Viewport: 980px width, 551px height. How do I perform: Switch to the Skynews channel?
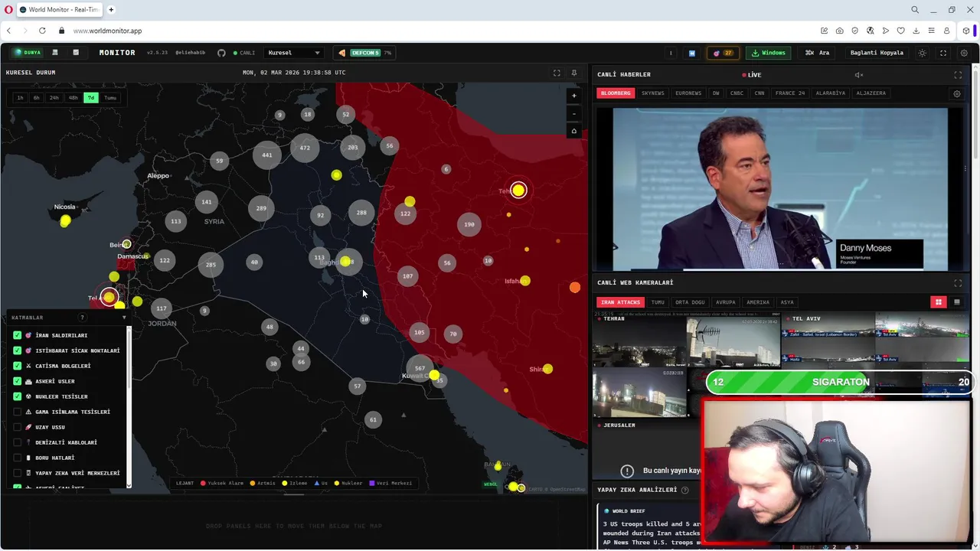coord(653,93)
